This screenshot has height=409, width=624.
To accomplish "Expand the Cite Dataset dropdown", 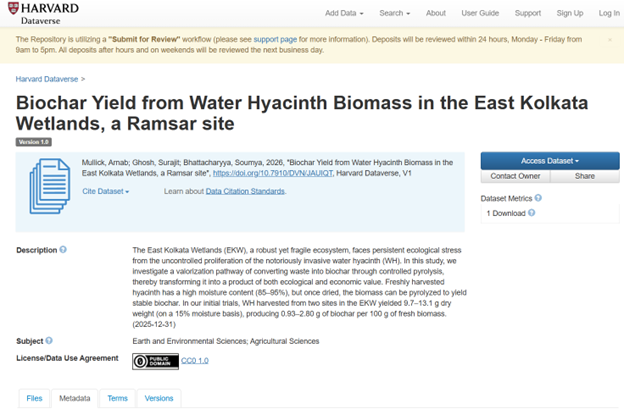I will [x=106, y=191].
